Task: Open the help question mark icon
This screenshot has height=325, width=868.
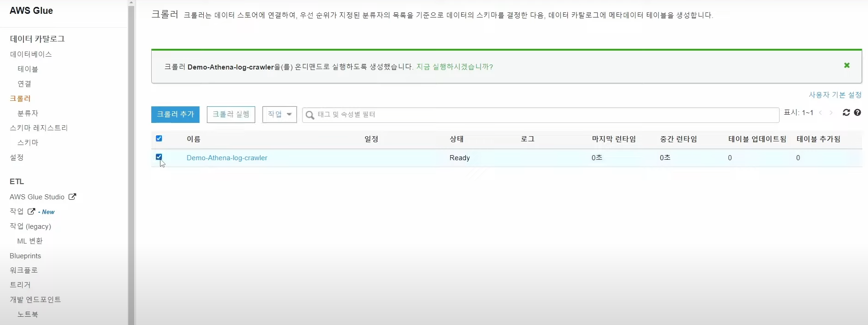Action: [857, 112]
